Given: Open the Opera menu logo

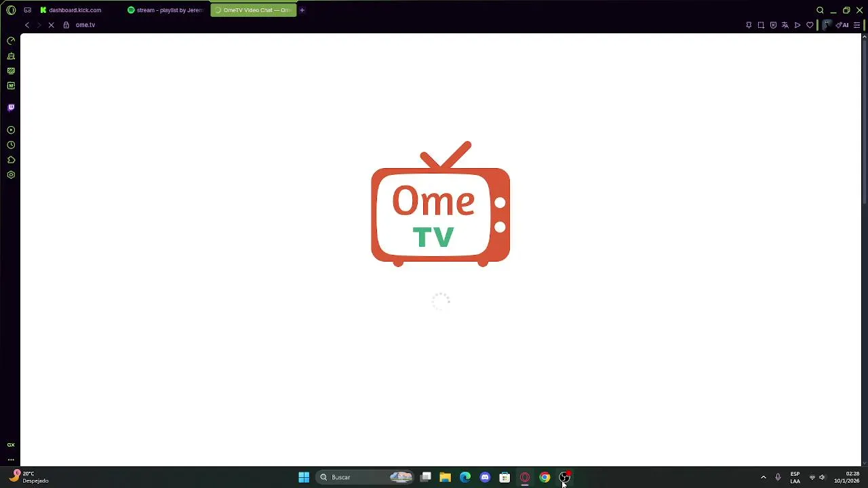Looking at the screenshot, I should click(11, 10).
